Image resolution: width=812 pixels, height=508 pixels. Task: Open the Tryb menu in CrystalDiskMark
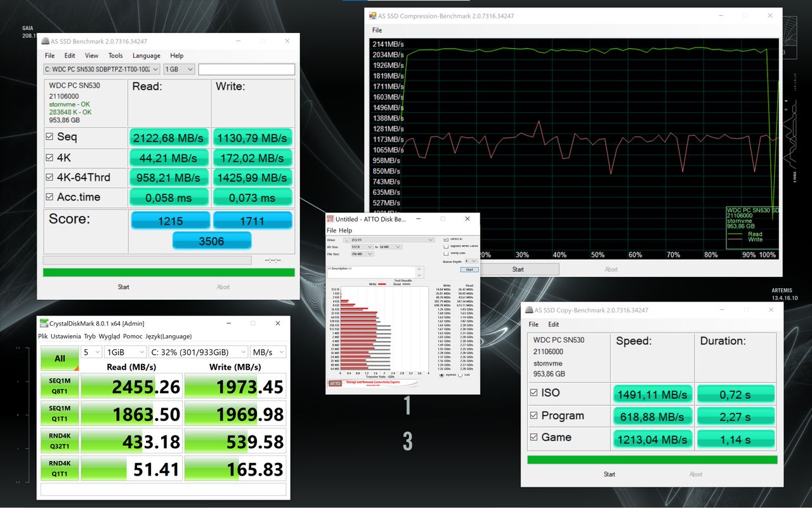(89, 337)
